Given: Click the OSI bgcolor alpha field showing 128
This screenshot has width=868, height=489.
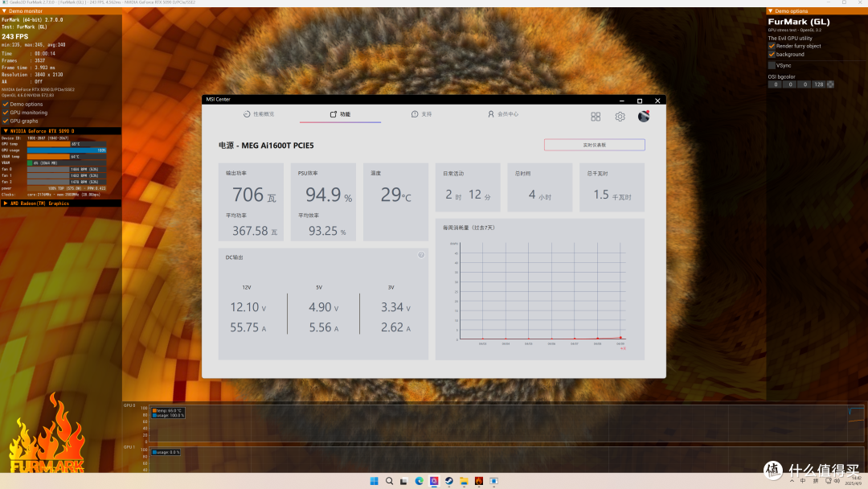Looking at the screenshot, I should pyautogui.click(x=819, y=84).
